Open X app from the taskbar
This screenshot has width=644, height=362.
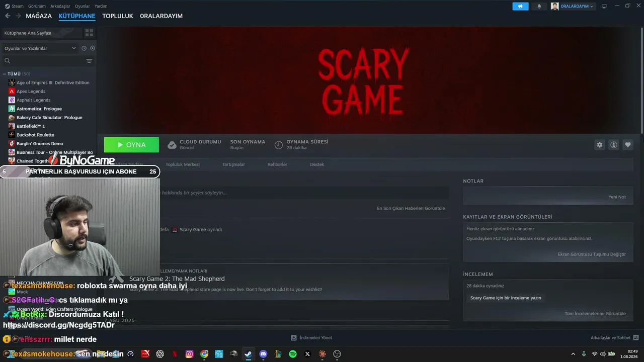307,354
